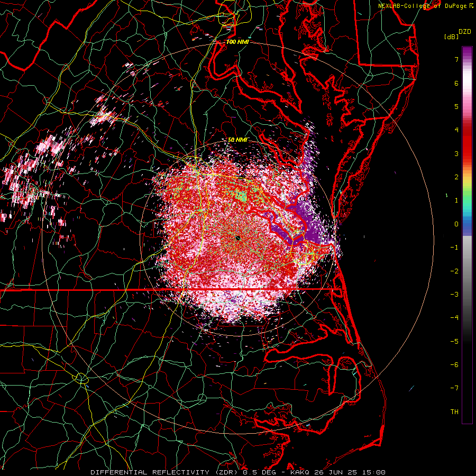
Task: Click the [dB] unit label
Action: pos(451,36)
